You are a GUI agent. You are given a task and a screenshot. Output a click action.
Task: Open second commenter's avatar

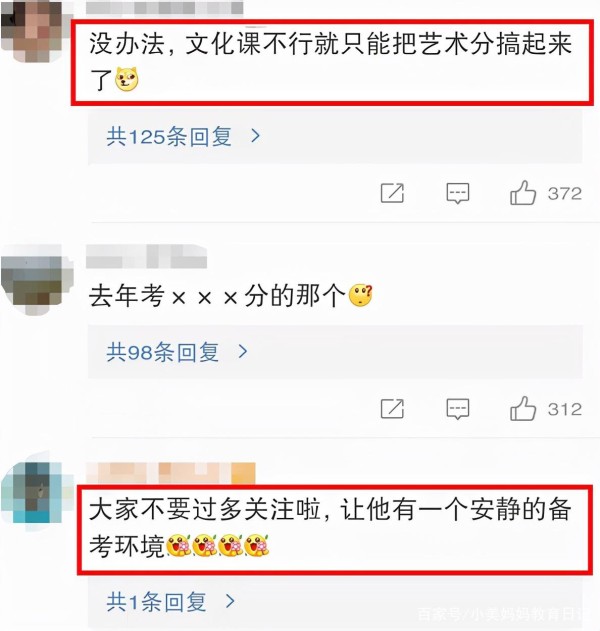(x=35, y=280)
